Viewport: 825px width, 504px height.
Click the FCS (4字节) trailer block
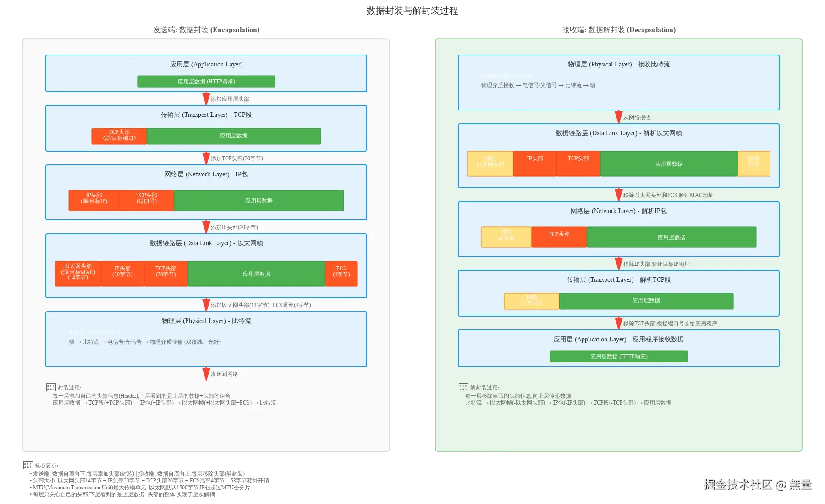(341, 274)
